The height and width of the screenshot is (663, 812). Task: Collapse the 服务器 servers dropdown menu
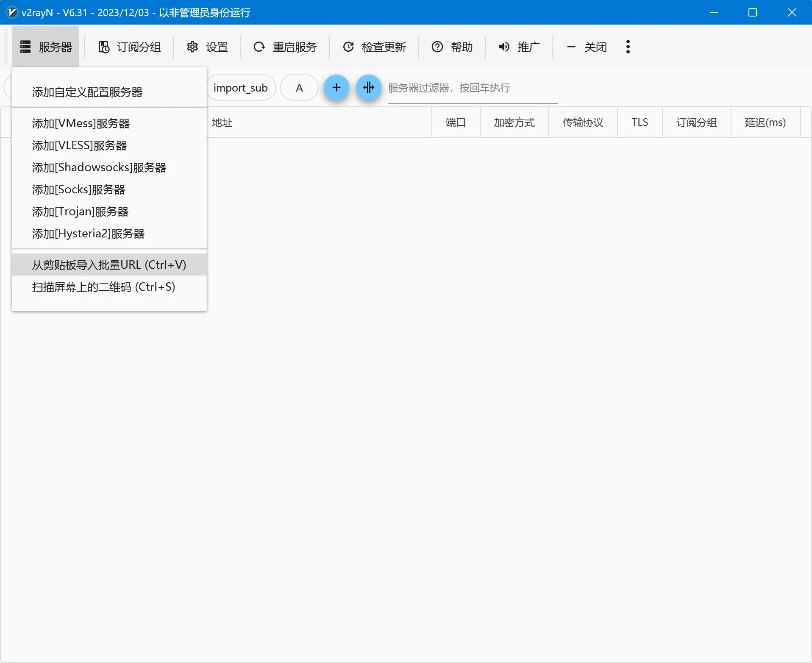tap(46, 47)
